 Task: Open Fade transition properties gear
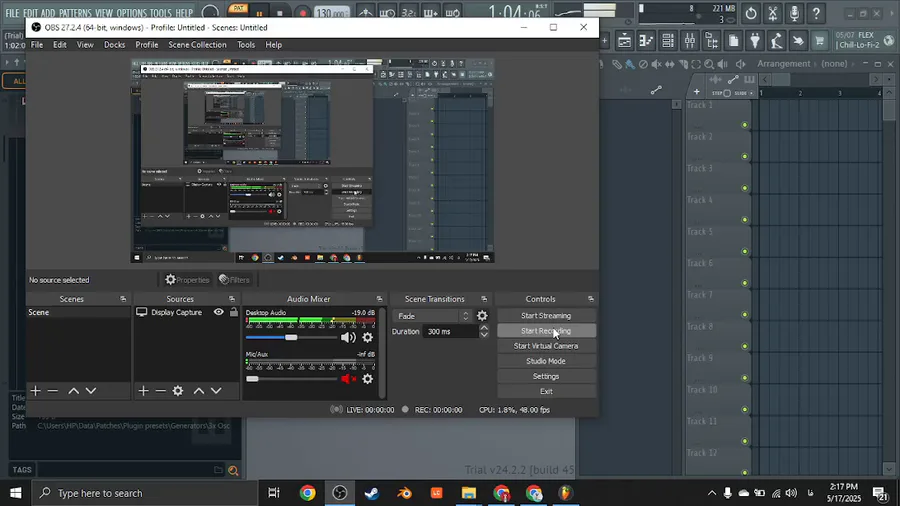click(x=482, y=316)
